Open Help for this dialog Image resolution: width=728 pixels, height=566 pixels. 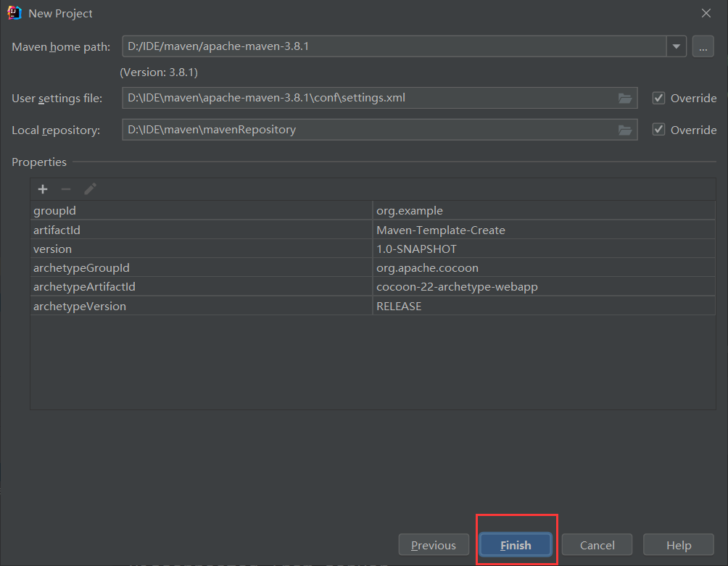tap(679, 545)
